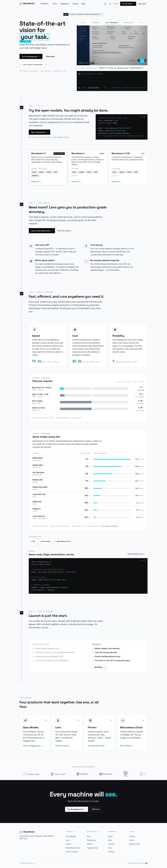Open the Products dropdown menu
This screenshot has width=167, height=868.
click(x=45, y=4)
